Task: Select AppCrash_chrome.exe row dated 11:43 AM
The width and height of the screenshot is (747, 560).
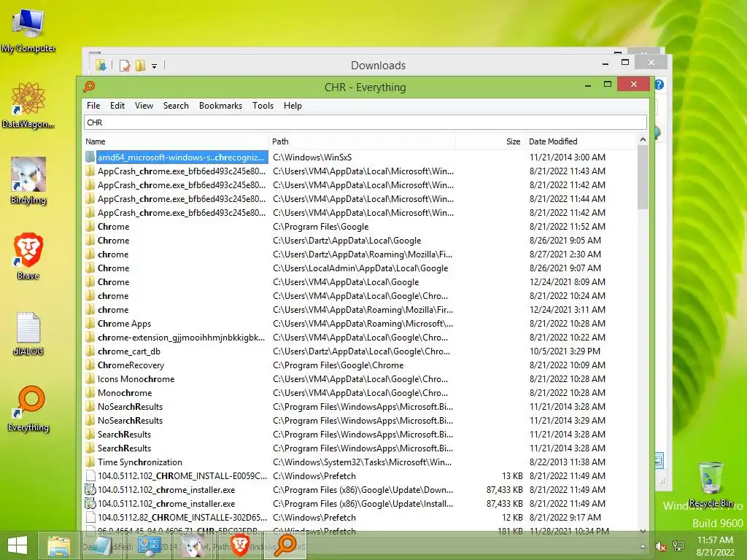Action: coord(360,171)
